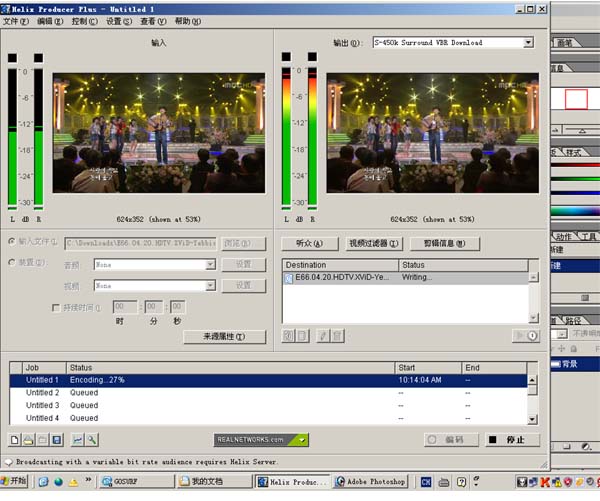
Task: Click the job list scroll down arrow
Action: [532, 420]
